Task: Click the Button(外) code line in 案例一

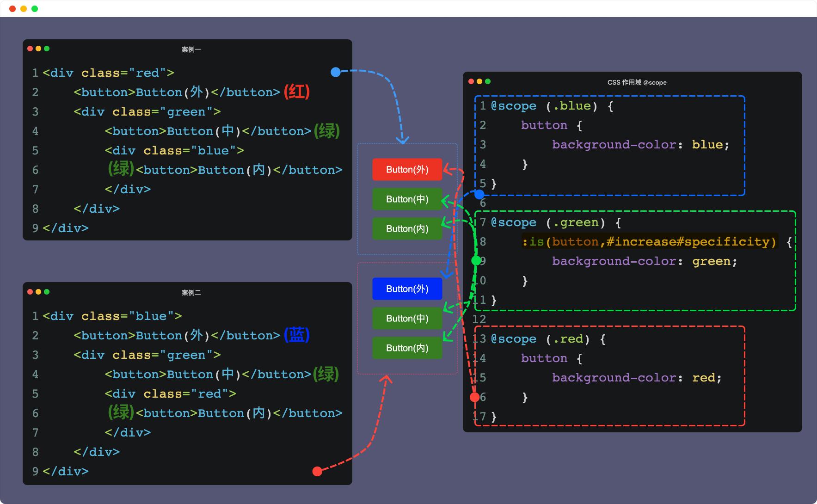Action: (177, 92)
